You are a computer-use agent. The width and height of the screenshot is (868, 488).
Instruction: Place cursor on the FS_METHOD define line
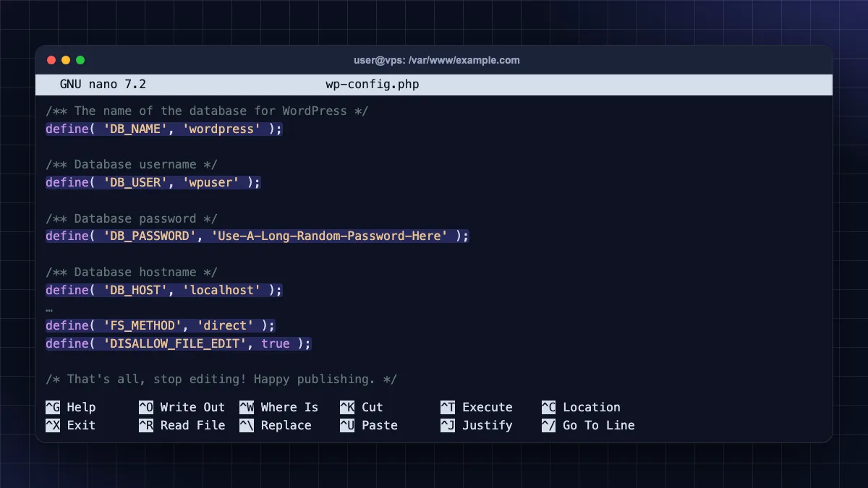point(161,325)
